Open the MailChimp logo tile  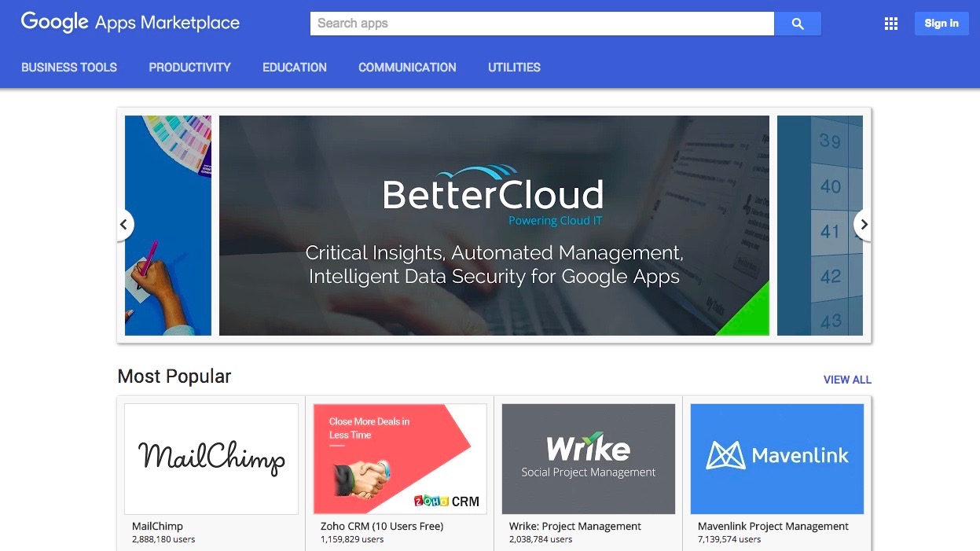211,459
